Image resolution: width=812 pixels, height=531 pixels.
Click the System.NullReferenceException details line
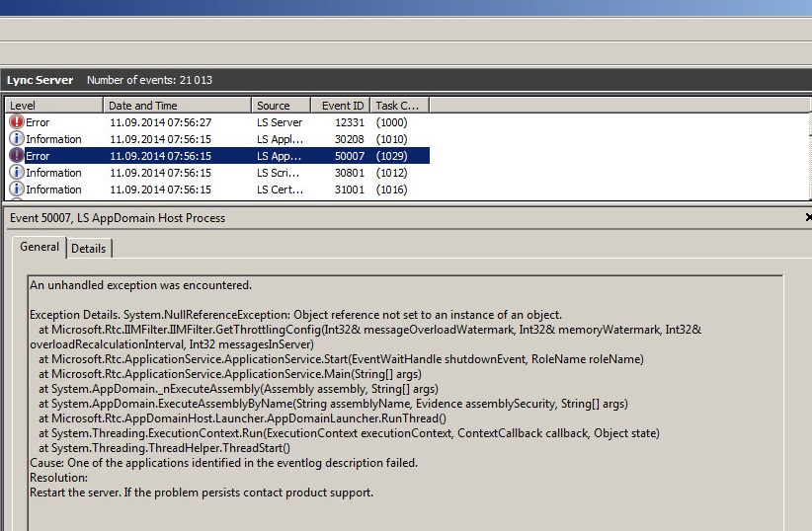pyautogui.click(x=295, y=315)
